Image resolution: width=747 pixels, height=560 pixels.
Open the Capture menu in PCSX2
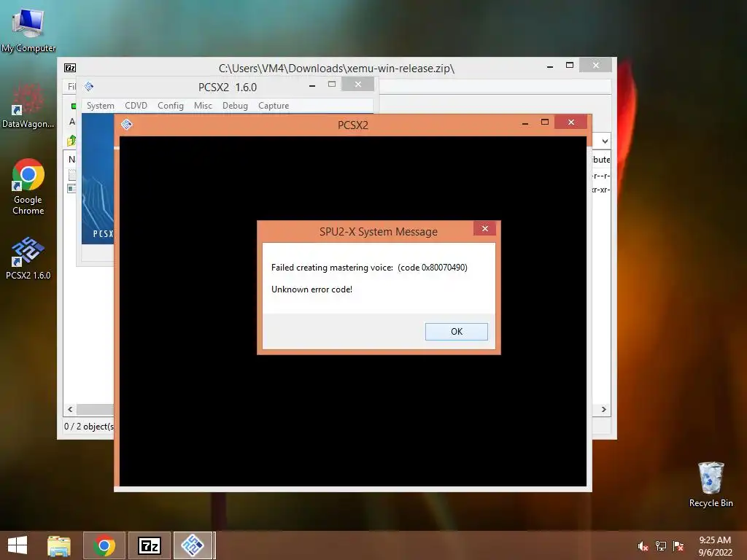[274, 106]
